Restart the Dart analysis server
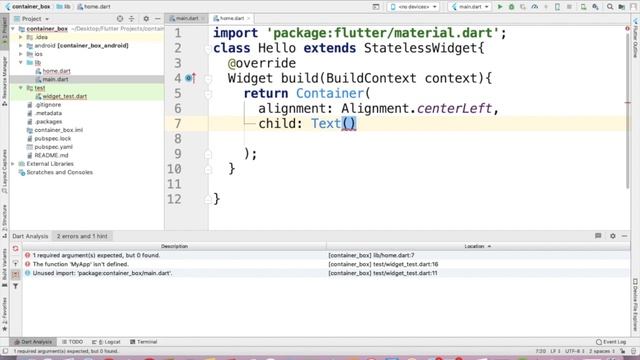The image size is (640, 360). [x=16, y=249]
